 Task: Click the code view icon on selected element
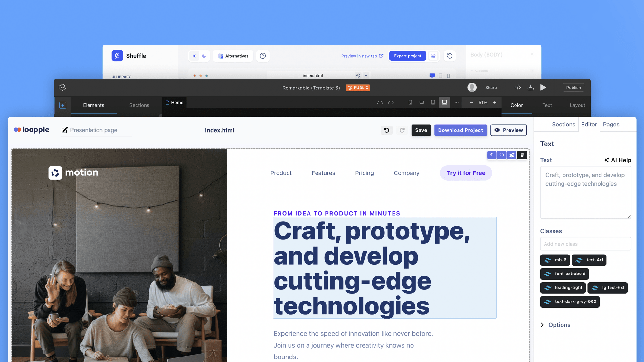click(x=502, y=155)
